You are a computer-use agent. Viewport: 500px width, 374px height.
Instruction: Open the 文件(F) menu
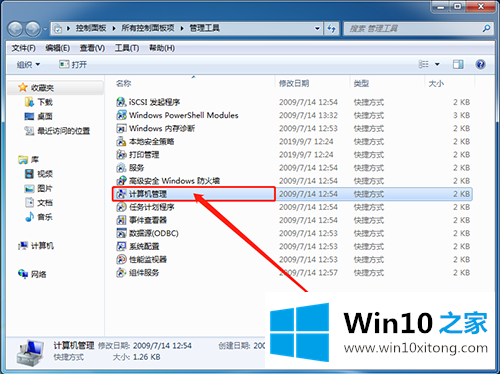point(24,48)
